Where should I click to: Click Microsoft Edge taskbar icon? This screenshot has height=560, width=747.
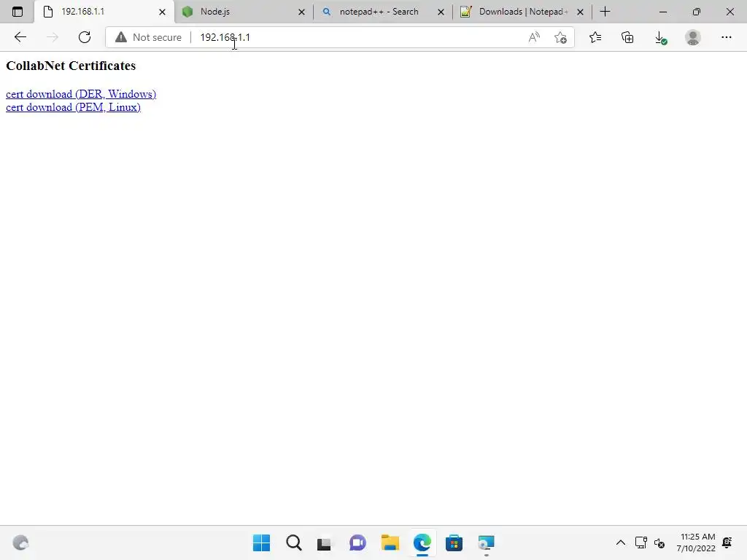tap(422, 542)
